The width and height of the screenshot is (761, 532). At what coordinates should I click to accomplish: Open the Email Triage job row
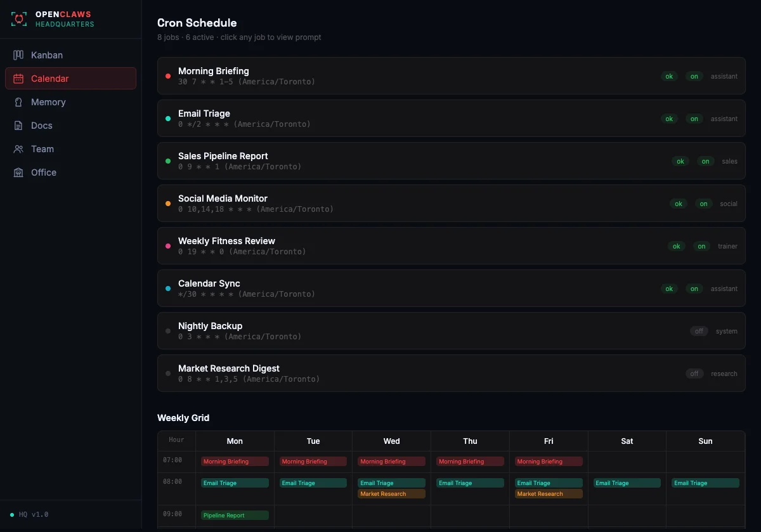coord(451,119)
